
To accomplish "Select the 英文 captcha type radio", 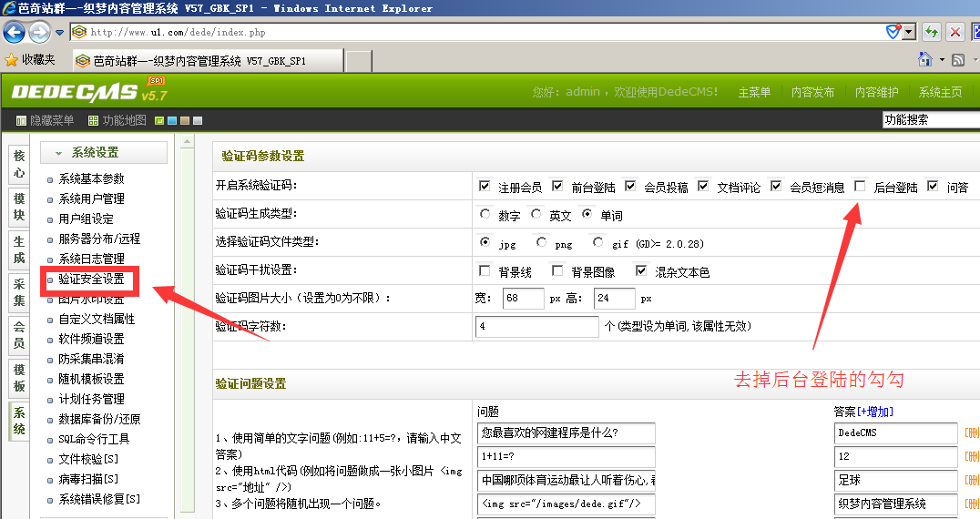I will [x=536, y=214].
